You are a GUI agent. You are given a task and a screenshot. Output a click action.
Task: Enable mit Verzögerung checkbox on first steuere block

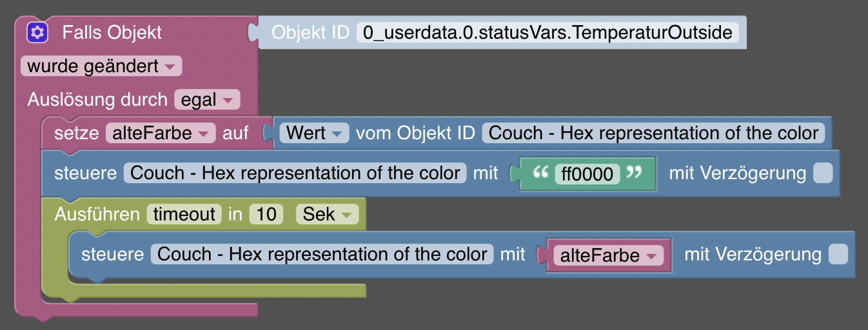(x=823, y=173)
